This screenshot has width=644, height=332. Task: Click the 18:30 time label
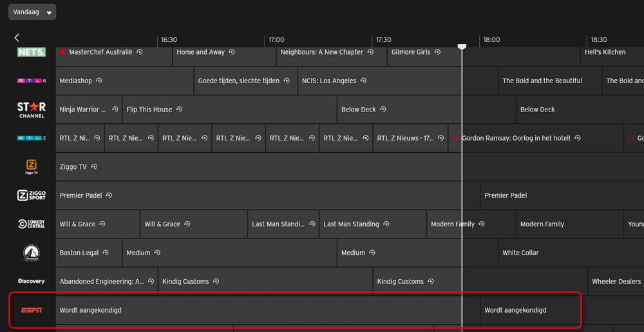tap(599, 40)
